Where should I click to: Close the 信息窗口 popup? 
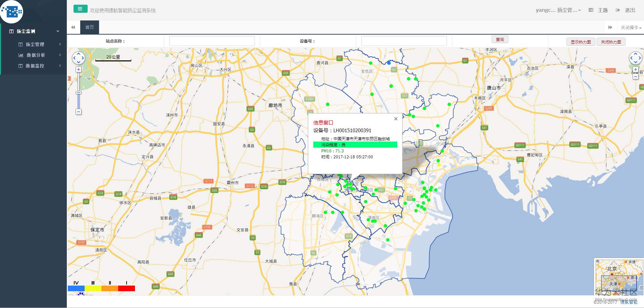pyautogui.click(x=396, y=119)
